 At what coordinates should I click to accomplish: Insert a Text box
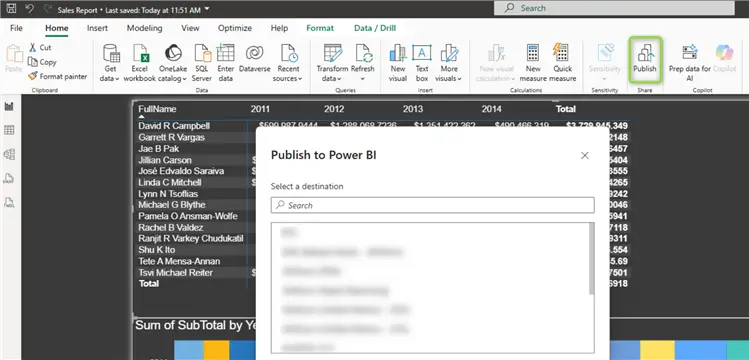(x=422, y=63)
